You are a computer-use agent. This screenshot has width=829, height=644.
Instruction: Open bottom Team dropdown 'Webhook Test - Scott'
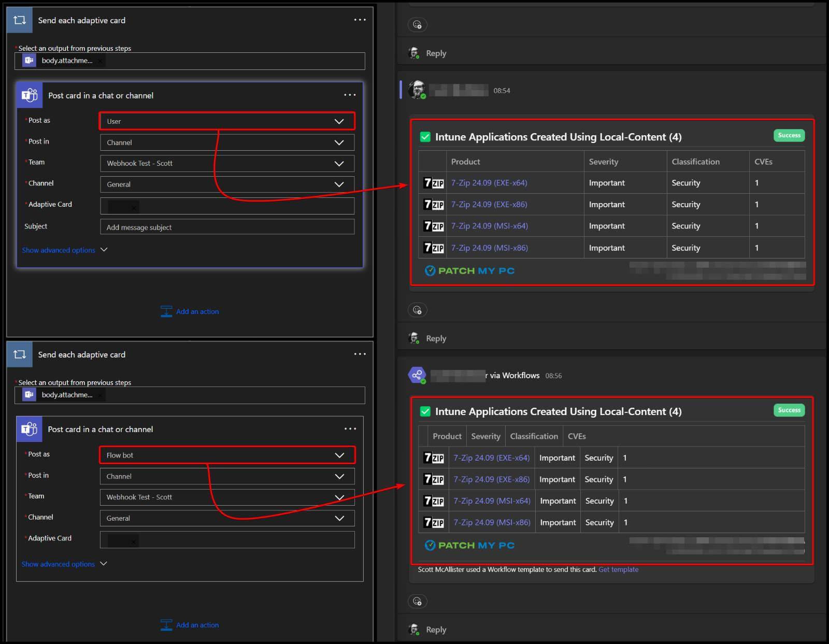tap(227, 497)
